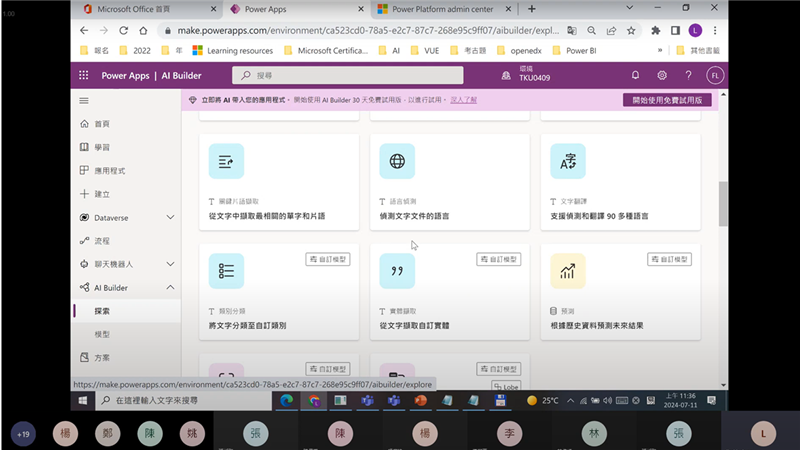Open the app launcher waffle icon
This screenshot has width=800, height=450.
(84, 75)
